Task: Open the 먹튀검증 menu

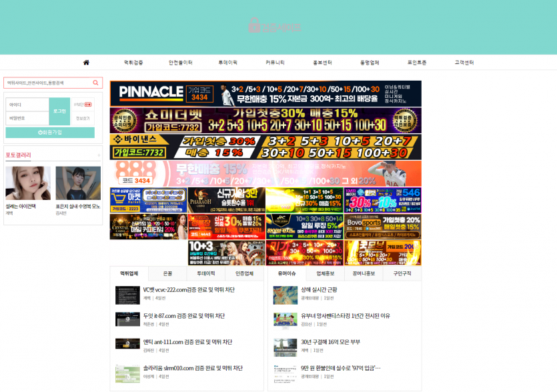Action: tap(133, 63)
